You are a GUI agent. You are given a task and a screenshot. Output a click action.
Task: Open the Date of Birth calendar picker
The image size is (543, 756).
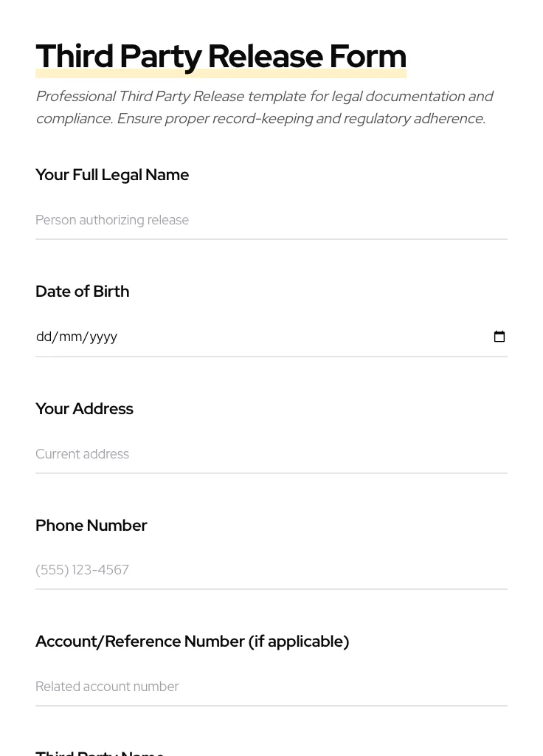click(499, 337)
